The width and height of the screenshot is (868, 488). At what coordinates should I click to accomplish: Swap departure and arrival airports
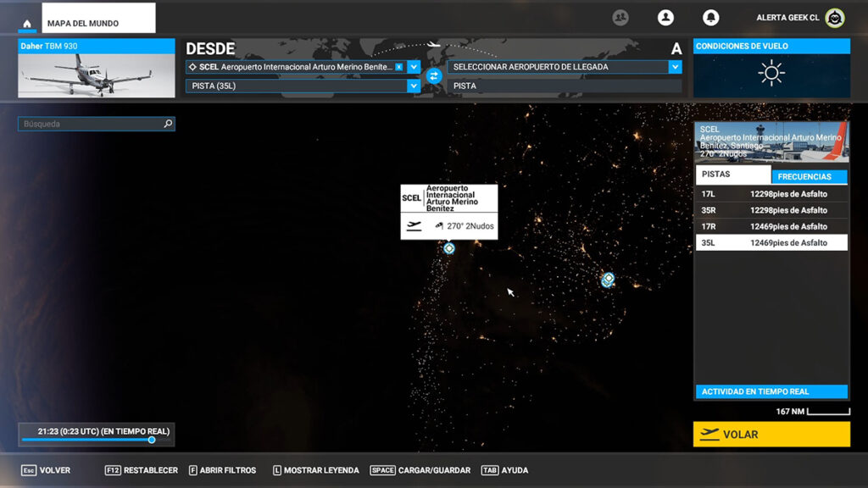tap(433, 76)
